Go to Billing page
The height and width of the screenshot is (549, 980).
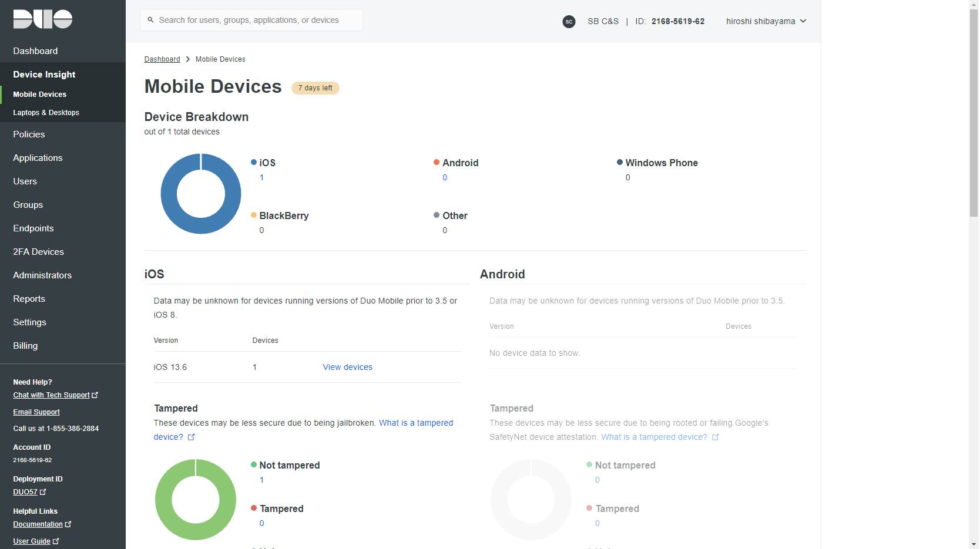point(25,346)
